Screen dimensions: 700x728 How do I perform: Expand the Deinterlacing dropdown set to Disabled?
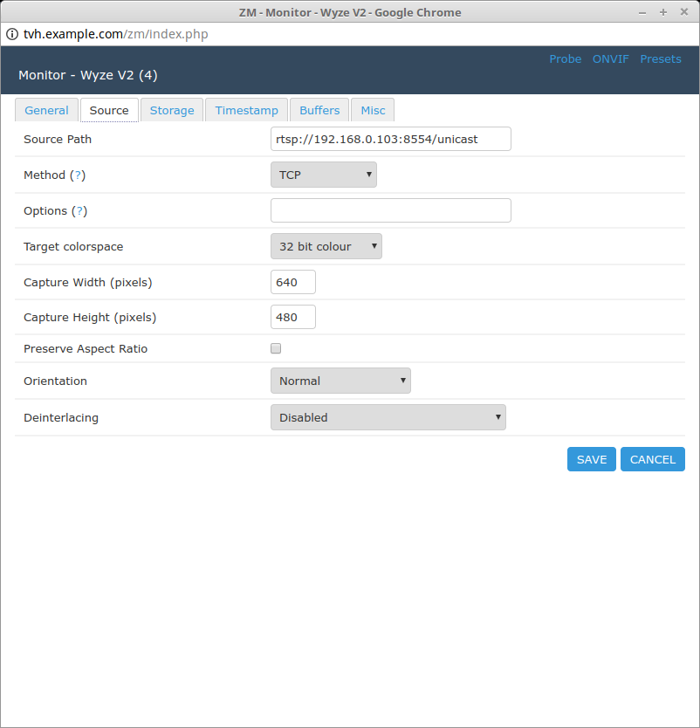pos(388,417)
